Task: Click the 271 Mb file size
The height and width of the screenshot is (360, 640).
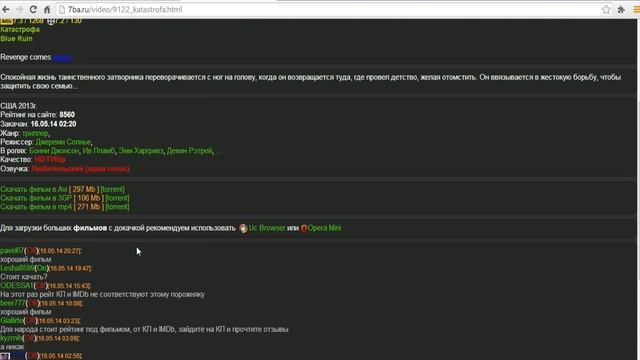Action: pos(89,207)
